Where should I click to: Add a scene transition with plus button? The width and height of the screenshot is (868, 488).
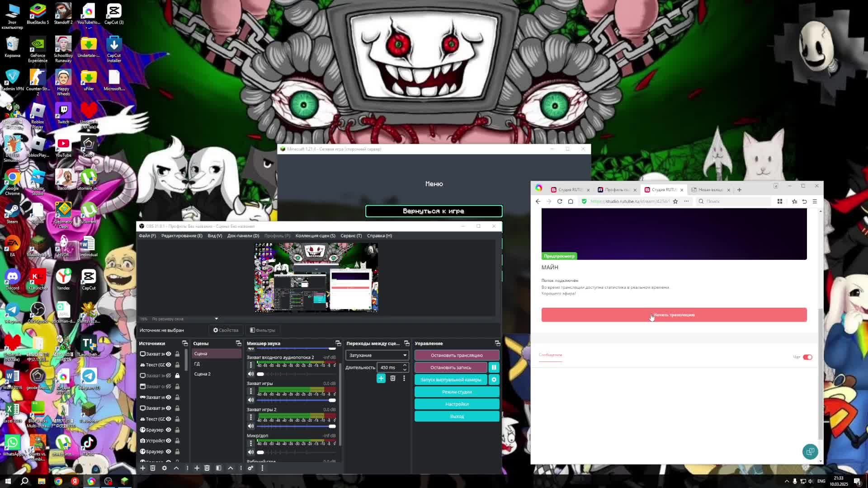381,378
